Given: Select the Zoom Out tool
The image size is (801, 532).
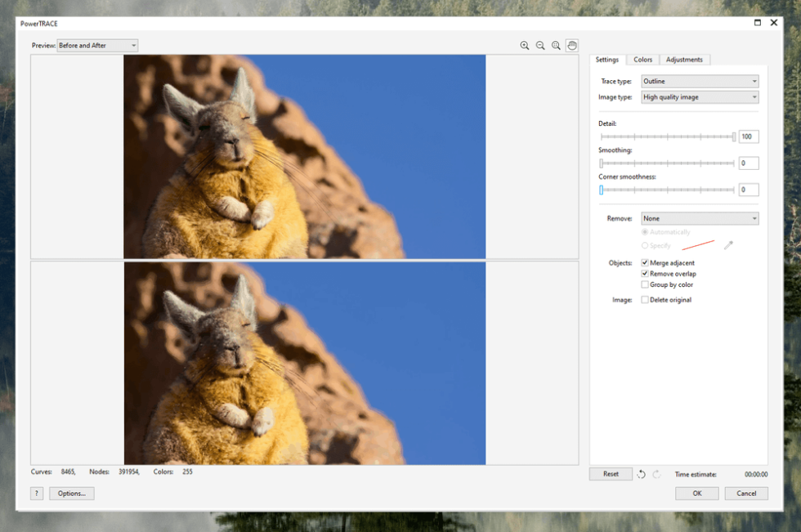Looking at the screenshot, I should 540,45.
